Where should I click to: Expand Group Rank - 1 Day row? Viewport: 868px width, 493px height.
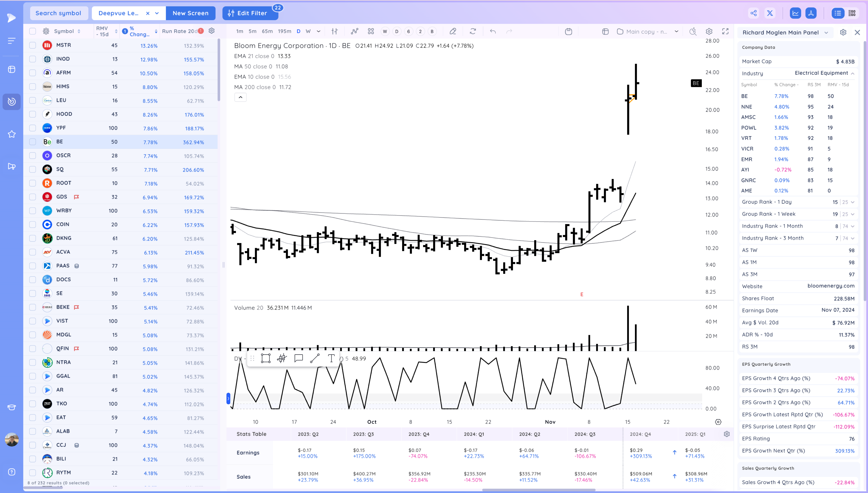852,202
